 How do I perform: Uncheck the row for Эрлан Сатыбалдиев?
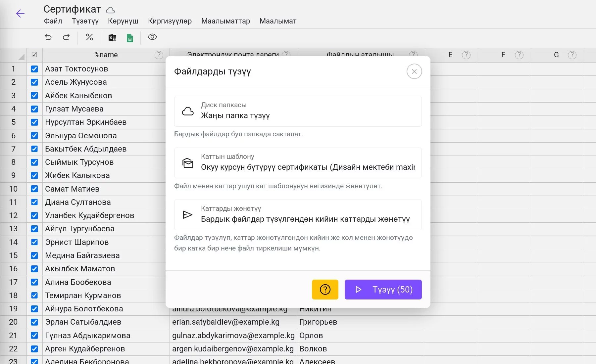pos(34,322)
